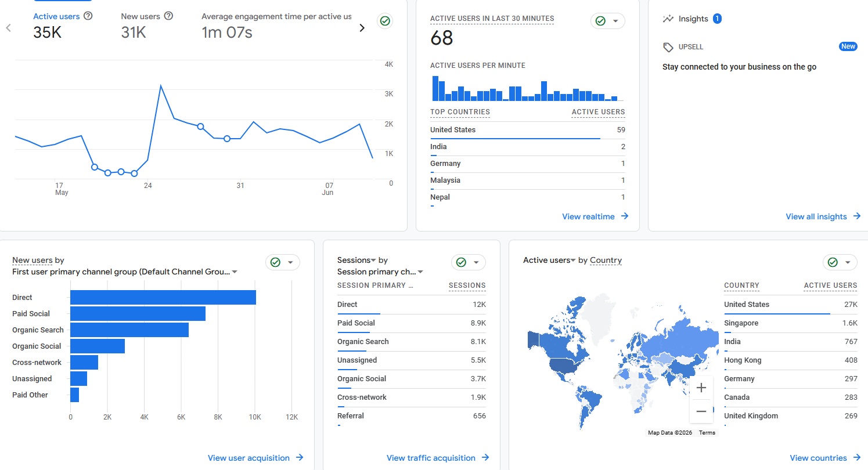Viewport: 868px width, 470px height.
Task: Click the Stay connected to your business insight
Action: click(x=739, y=67)
